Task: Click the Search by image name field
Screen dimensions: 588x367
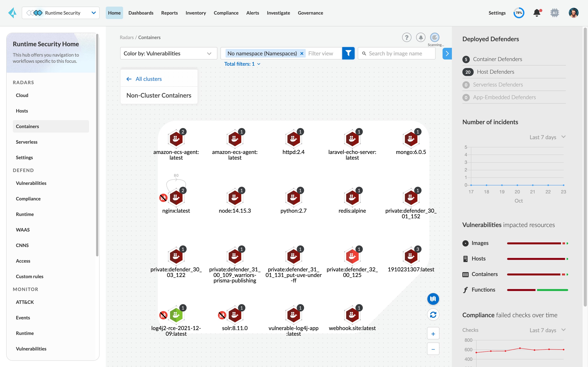Action: pyautogui.click(x=397, y=53)
